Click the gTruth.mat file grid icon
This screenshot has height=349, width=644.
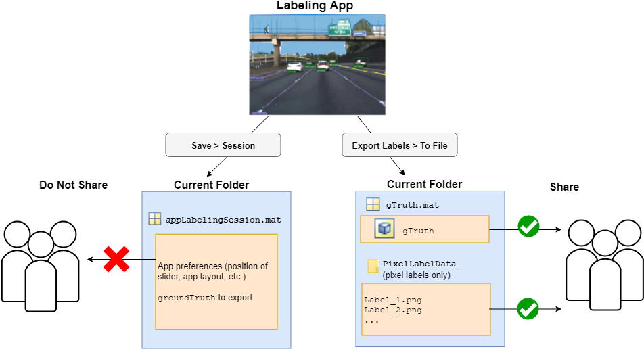click(x=373, y=204)
